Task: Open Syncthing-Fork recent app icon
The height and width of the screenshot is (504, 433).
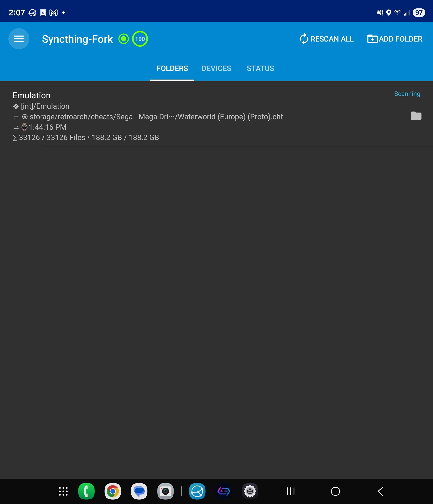Action: point(197,491)
